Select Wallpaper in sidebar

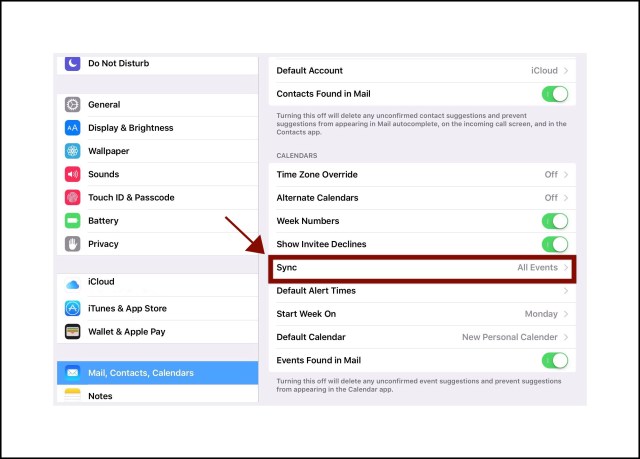pos(158,151)
